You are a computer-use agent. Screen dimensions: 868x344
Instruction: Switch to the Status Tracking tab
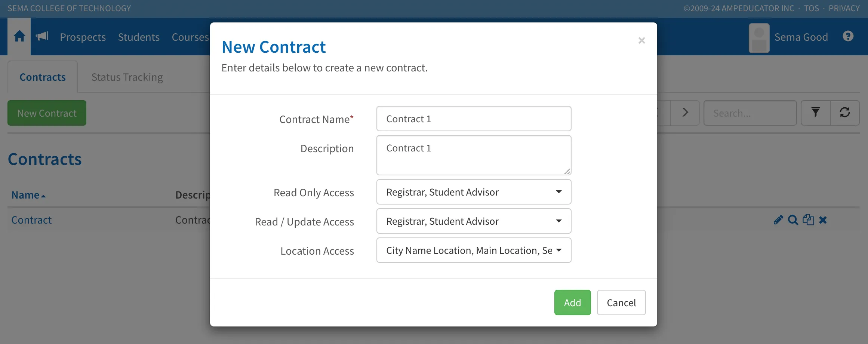point(127,77)
